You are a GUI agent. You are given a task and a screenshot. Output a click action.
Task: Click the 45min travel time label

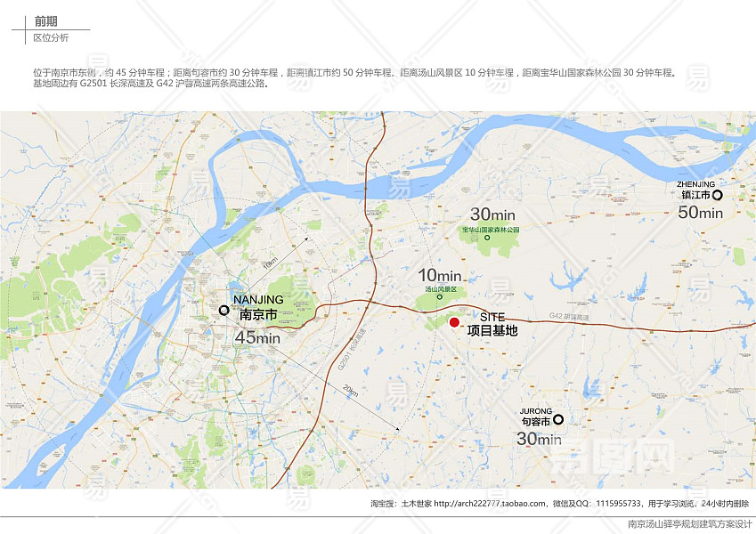[x=257, y=337]
